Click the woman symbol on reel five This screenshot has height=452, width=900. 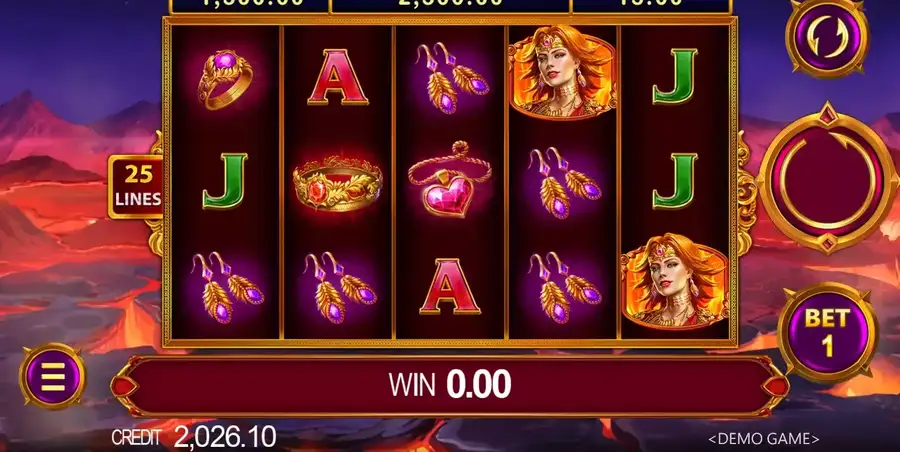click(x=674, y=281)
